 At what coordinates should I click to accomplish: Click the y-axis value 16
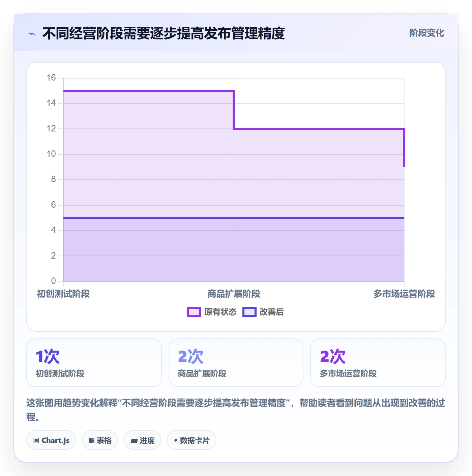51,78
